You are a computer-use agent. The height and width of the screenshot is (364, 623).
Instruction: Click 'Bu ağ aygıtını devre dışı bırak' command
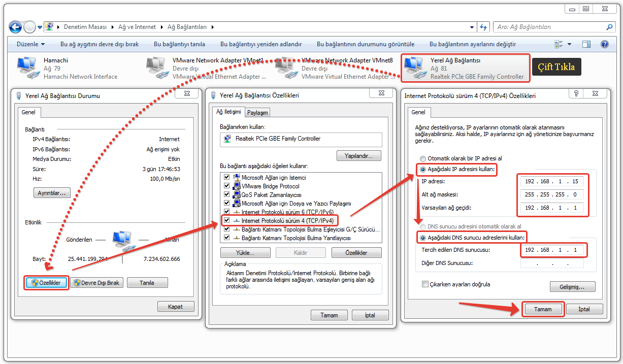(100, 44)
